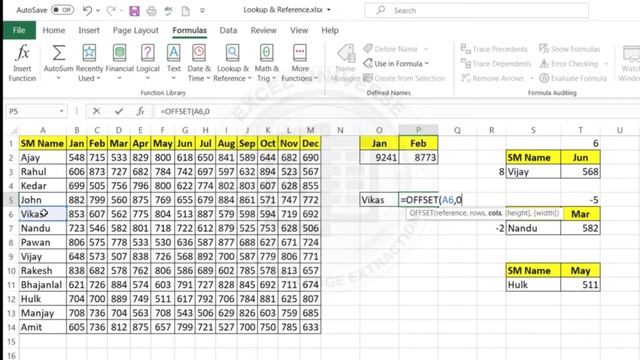Open the View tab

[x=299, y=30]
